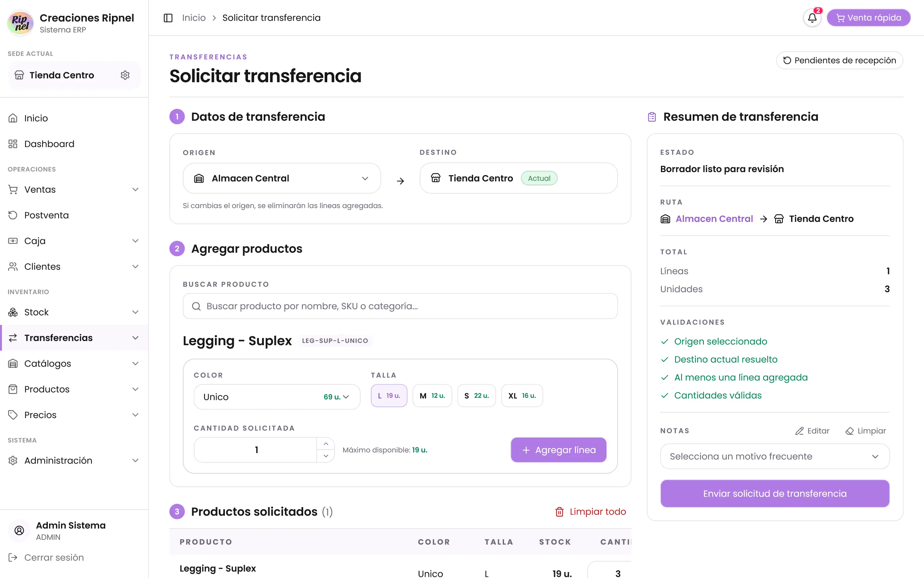924x578 pixels.
Task: Click Agregar línea button
Action: tap(558, 450)
